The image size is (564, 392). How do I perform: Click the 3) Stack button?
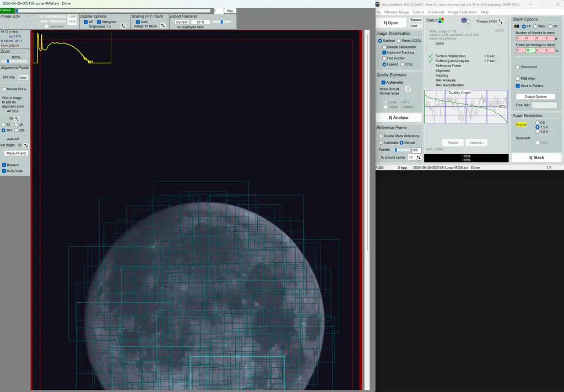(536, 157)
